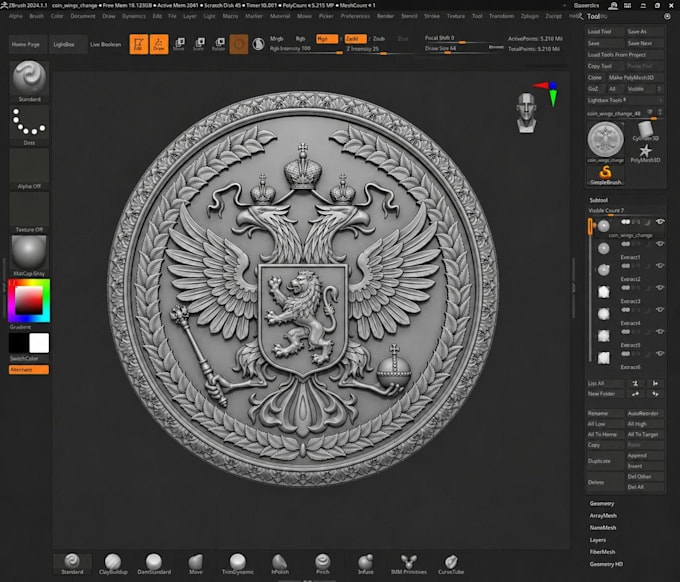
Task: Expand the Geometry sub-palette
Action: (602, 504)
